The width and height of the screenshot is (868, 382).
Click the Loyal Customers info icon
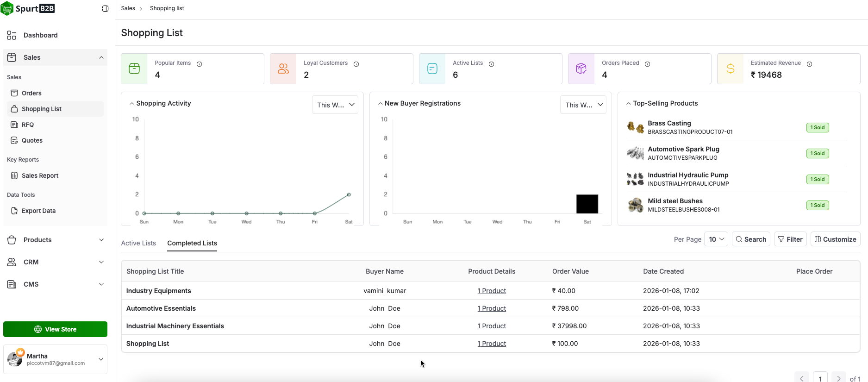(356, 64)
